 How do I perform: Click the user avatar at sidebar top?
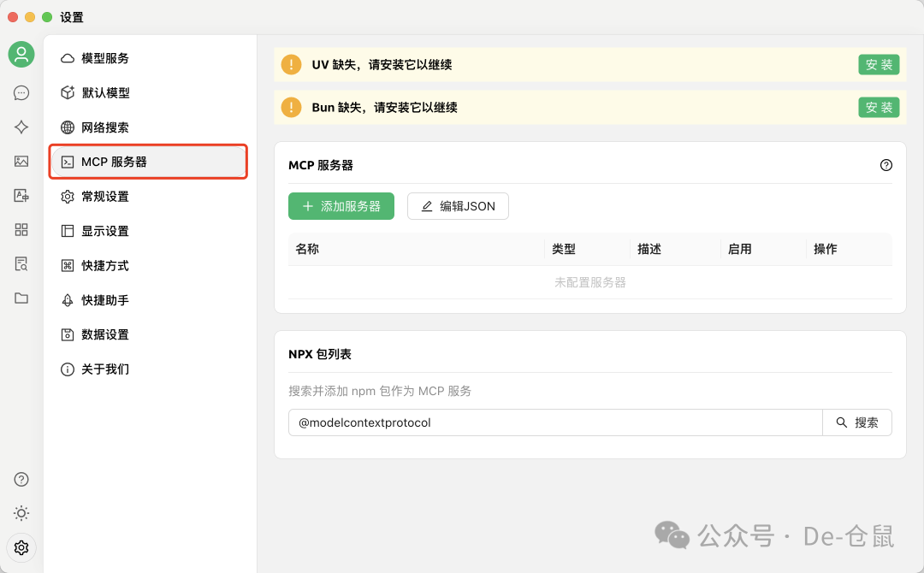pos(21,54)
